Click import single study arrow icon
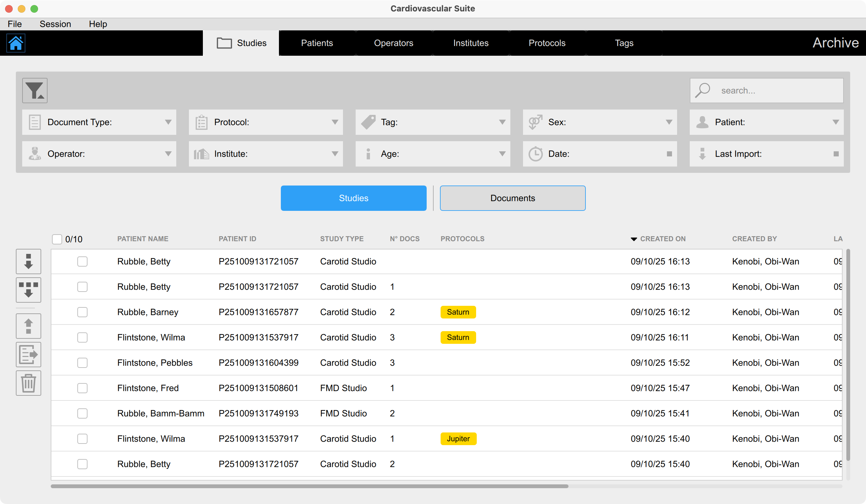 [x=29, y=261]
